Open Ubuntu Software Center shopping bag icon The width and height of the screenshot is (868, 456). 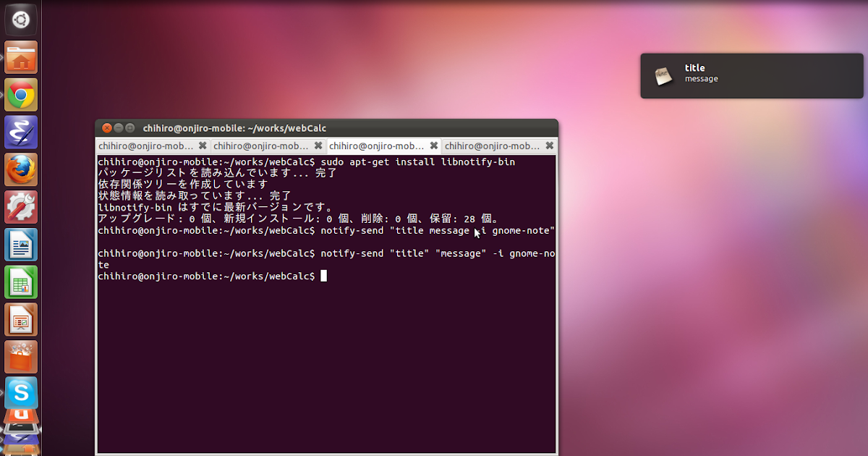tap(20, 358)
